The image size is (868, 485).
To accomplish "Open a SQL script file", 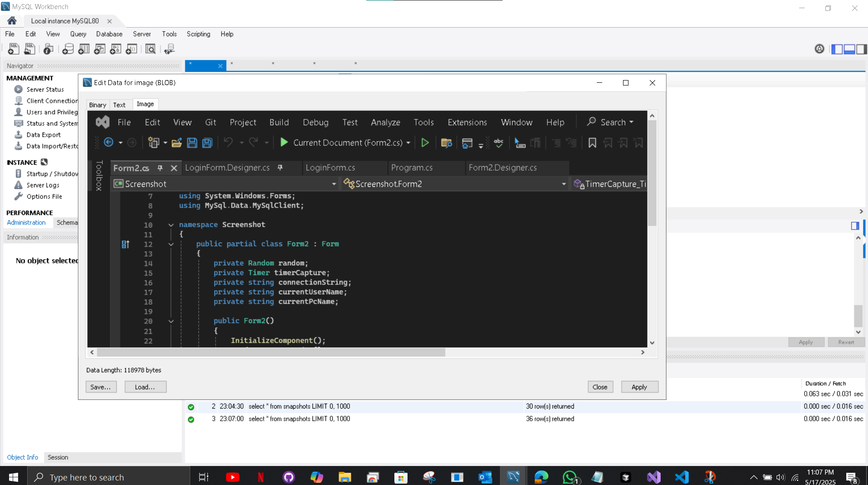I will click(29, 49).
